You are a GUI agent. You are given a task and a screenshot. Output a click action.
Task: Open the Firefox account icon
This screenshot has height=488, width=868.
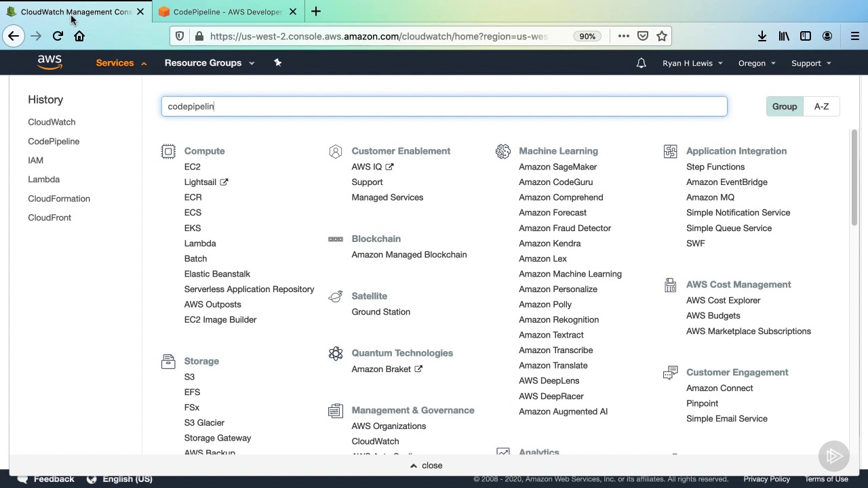(827, 36)
